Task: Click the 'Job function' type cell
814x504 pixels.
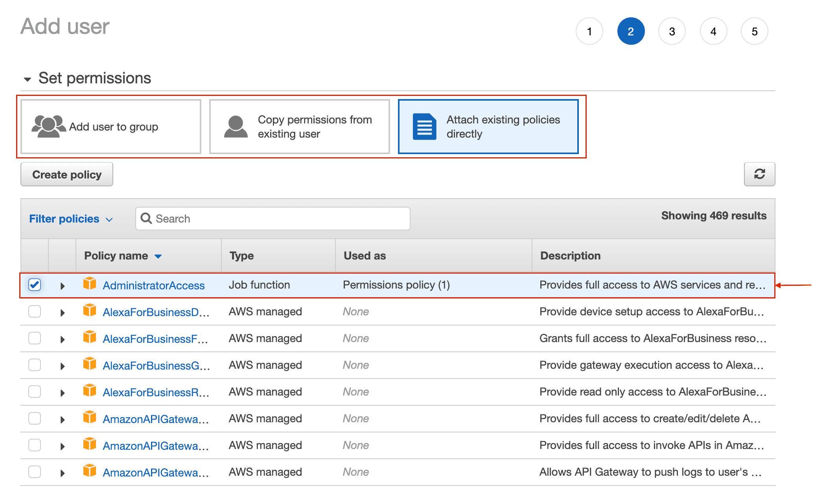Action: (x=260, y=285)
